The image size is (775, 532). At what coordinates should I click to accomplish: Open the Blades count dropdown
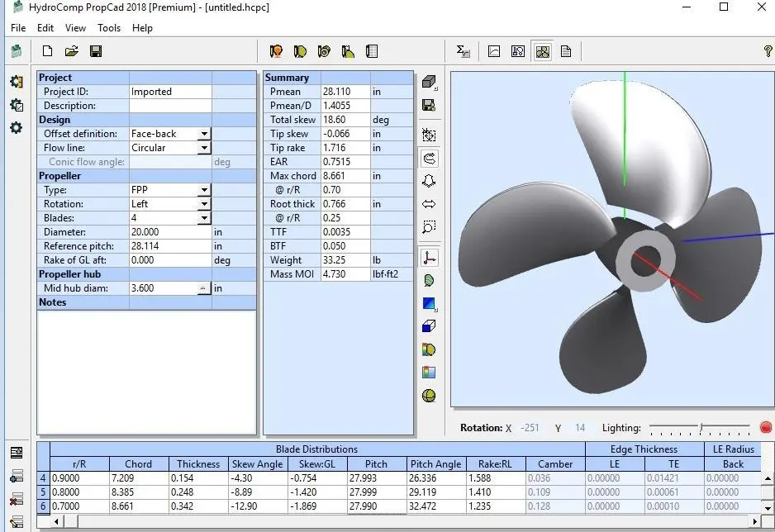(x=205, y=218)
